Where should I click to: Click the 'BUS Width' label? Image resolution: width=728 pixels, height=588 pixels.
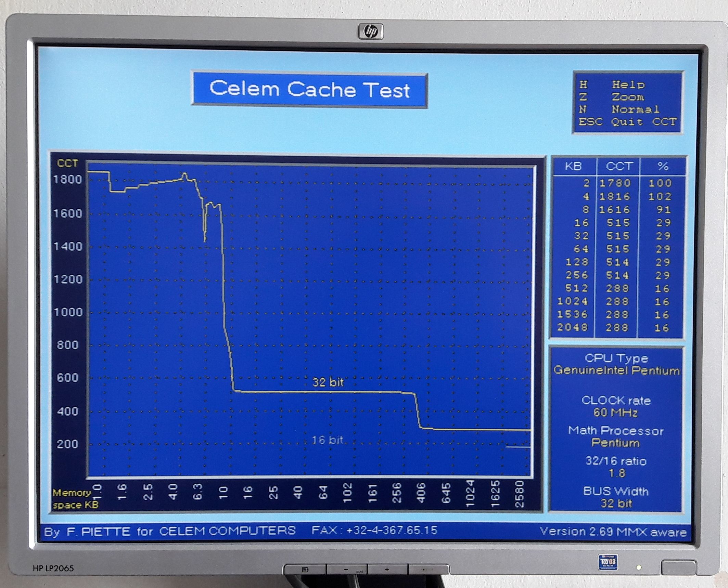(616, 492)
